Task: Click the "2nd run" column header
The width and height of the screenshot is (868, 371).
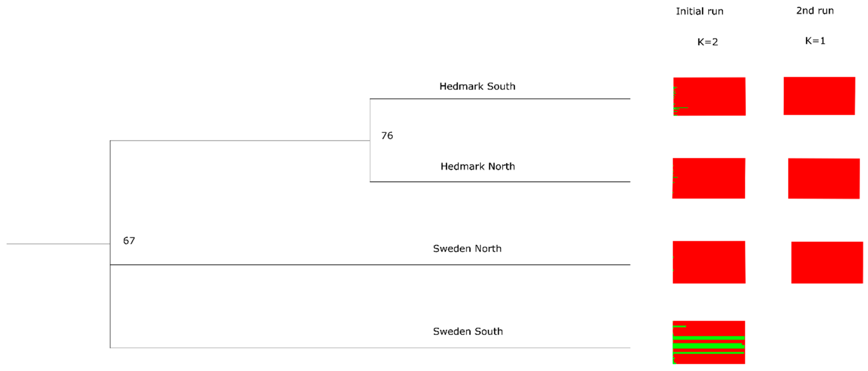Action: point(815,11)
